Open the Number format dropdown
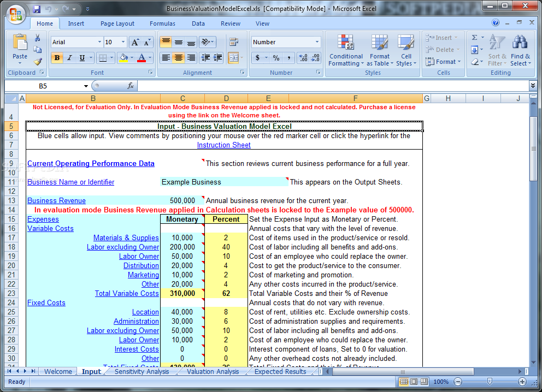This screenshot has height=392, width=542. point(317,42)
